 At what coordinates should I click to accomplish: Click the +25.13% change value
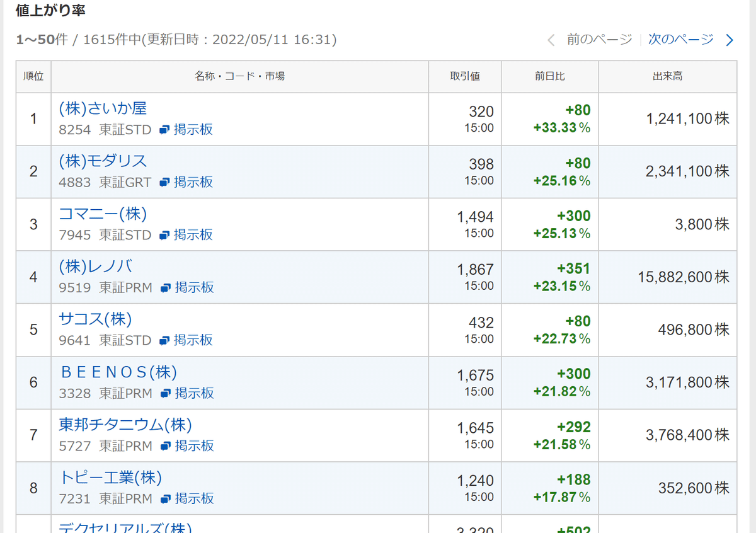pos(562,234)
